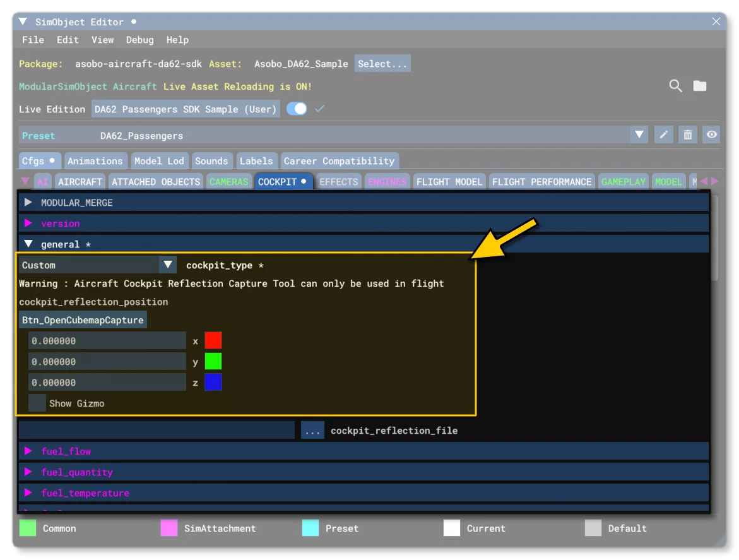Delete preset with the trash icon

tap(688, 135)
